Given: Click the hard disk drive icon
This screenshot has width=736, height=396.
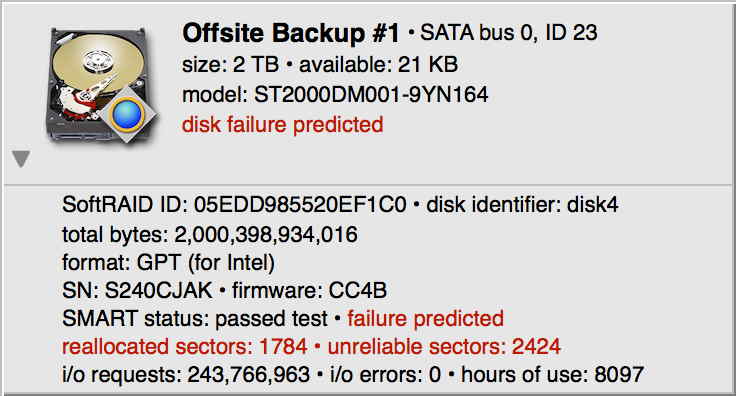Looking at the screenshot, I should (102, 84).
